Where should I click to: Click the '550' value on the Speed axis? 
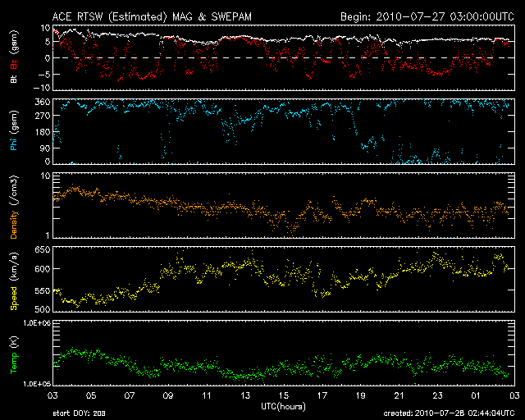[43, 290]
